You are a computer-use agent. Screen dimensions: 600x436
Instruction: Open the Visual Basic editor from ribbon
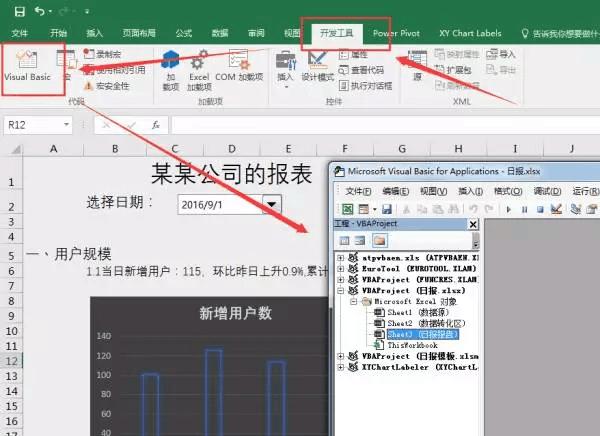pos(27,66)
